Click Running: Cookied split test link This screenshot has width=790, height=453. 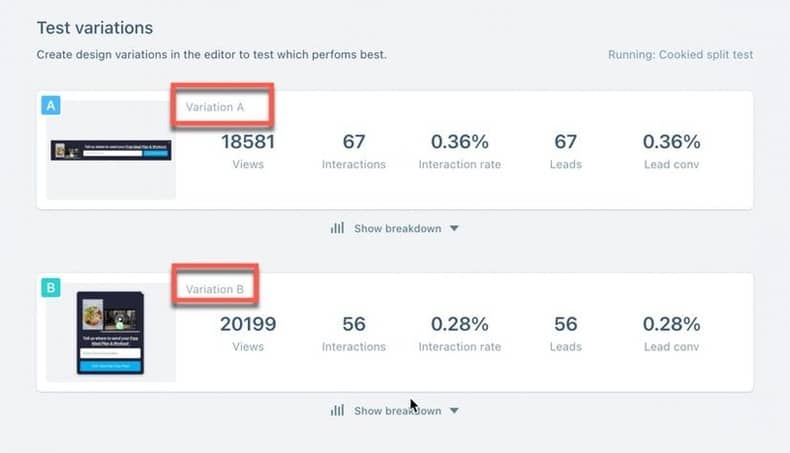(680, 54)
